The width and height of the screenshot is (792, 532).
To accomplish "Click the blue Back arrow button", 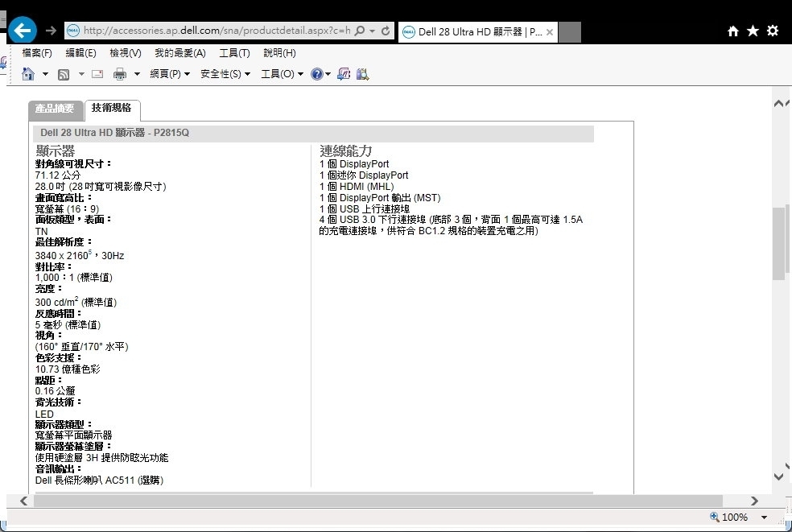I will point(23,31).
